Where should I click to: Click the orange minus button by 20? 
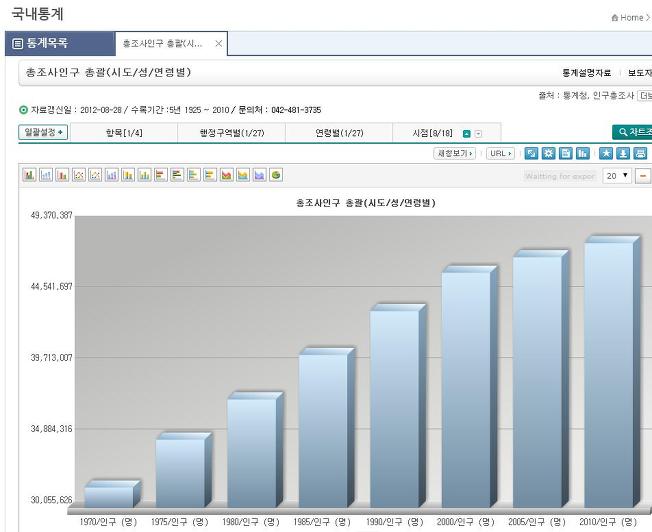643,176
